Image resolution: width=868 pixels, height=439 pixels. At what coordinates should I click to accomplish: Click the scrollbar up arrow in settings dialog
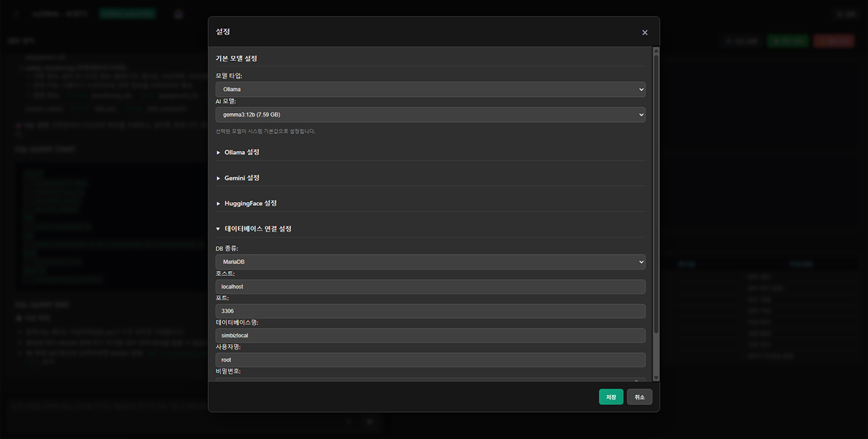pos(656,51)
